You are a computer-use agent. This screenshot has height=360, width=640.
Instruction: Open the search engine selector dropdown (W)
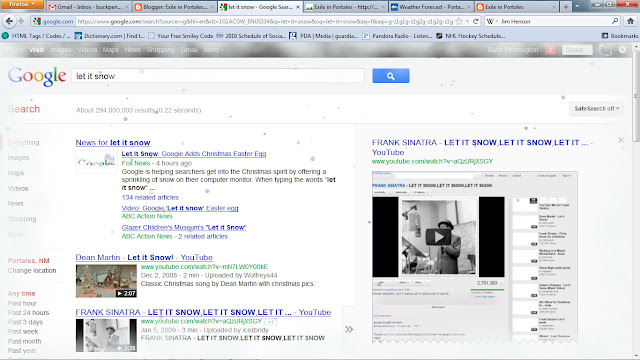click(x=493, y=21)
